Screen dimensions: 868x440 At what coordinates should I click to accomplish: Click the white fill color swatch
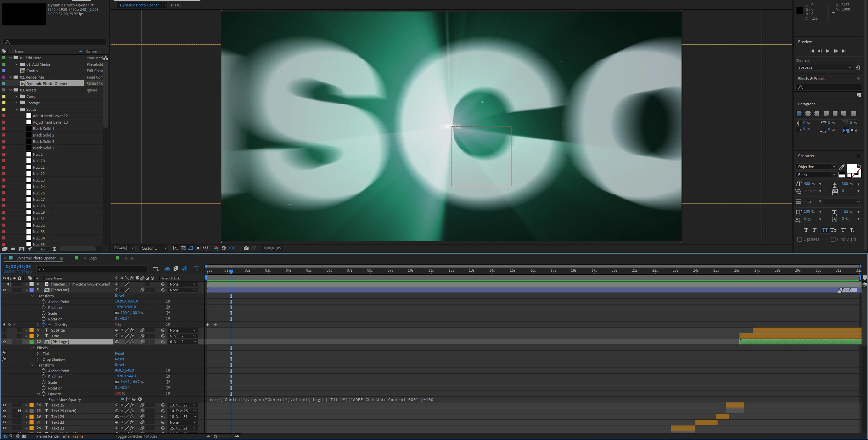pyautogui.click(x=851, y=168)
